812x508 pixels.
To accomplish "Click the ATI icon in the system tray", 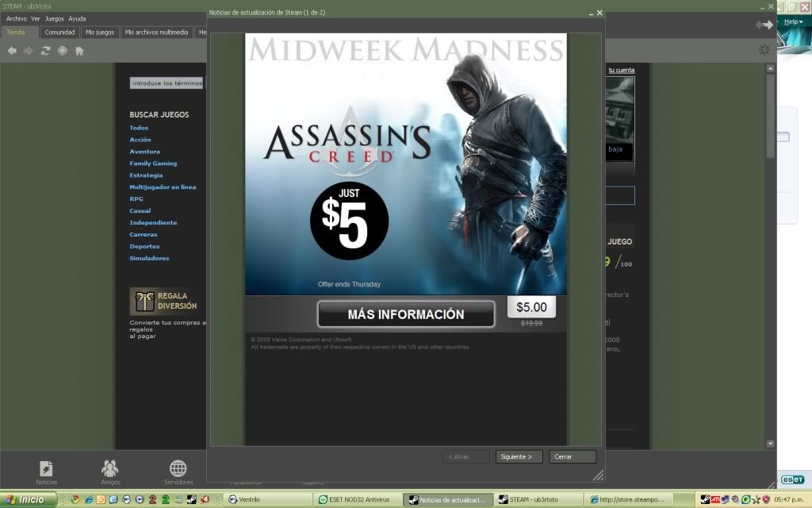I will click(x=715, y=500).
